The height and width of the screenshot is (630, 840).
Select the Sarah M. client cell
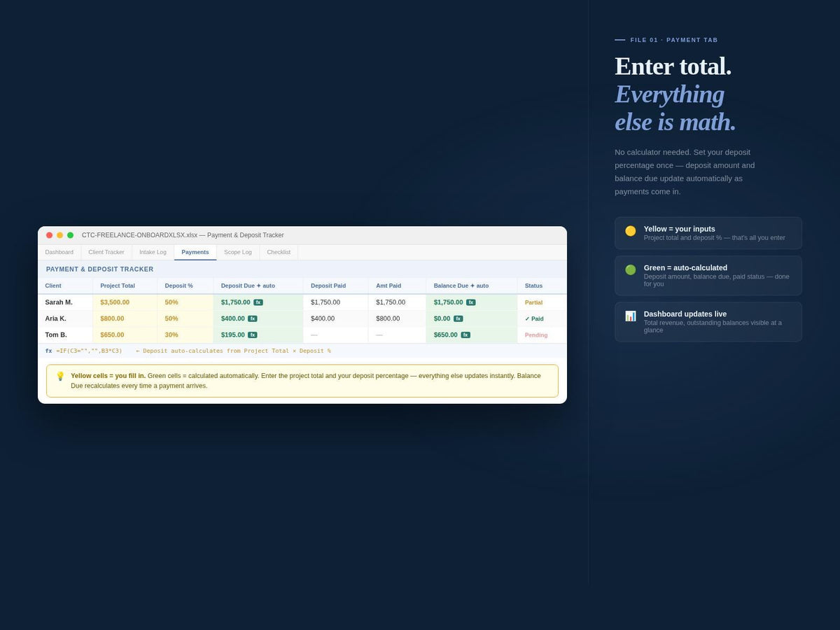coord(65,302)
